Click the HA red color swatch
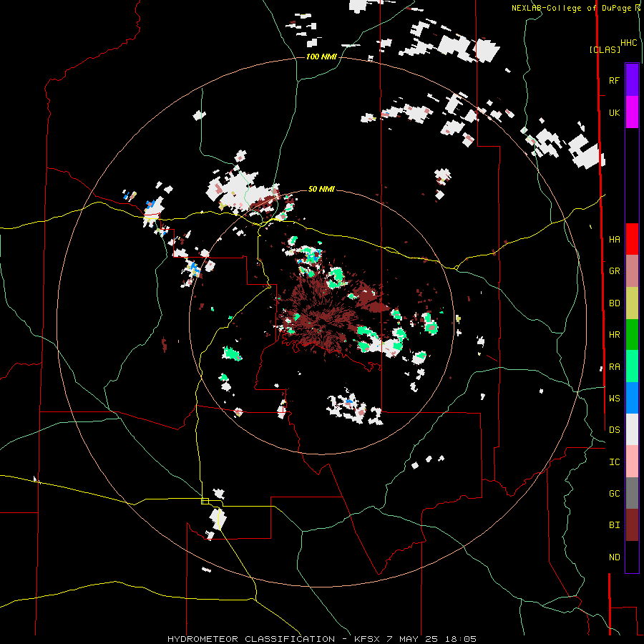Screen dimensions: 644x644 pos(632,239)
